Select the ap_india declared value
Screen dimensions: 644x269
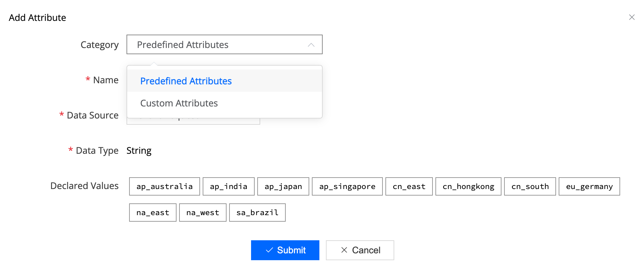[x=229, y=186]
